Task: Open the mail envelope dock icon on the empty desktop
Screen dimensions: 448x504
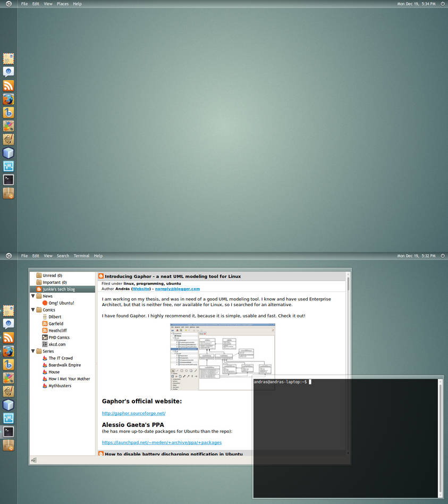Action: click(x=9, y=59)
